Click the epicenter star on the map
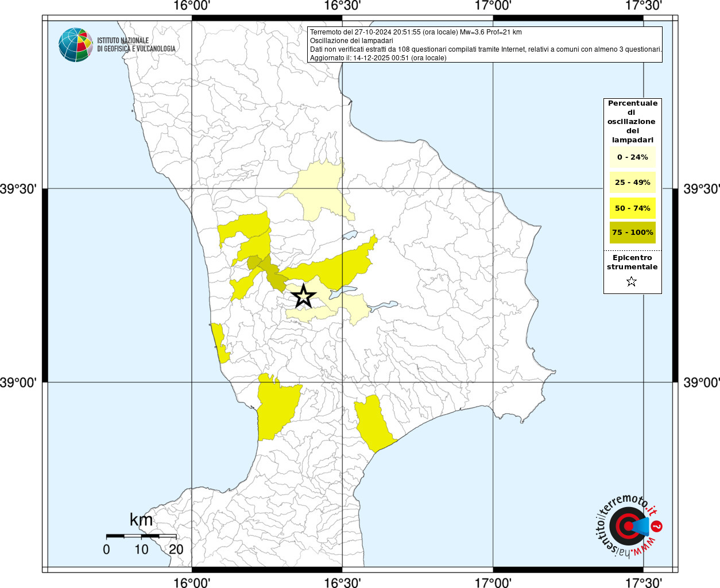Image resolution: width=720 pixels, height=588 pixels. (x=304, y=297)
